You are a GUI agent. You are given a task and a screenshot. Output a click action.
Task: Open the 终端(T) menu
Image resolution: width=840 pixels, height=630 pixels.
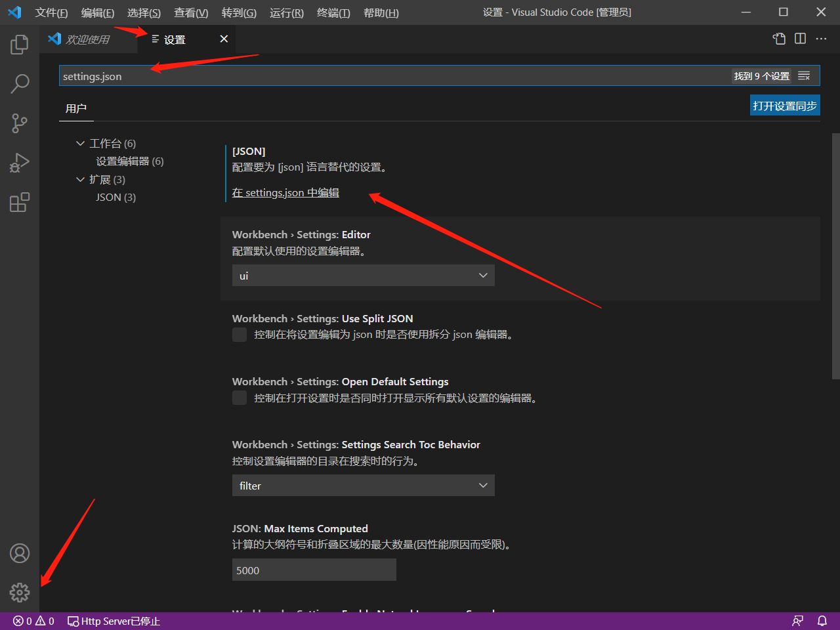[333, 13]
